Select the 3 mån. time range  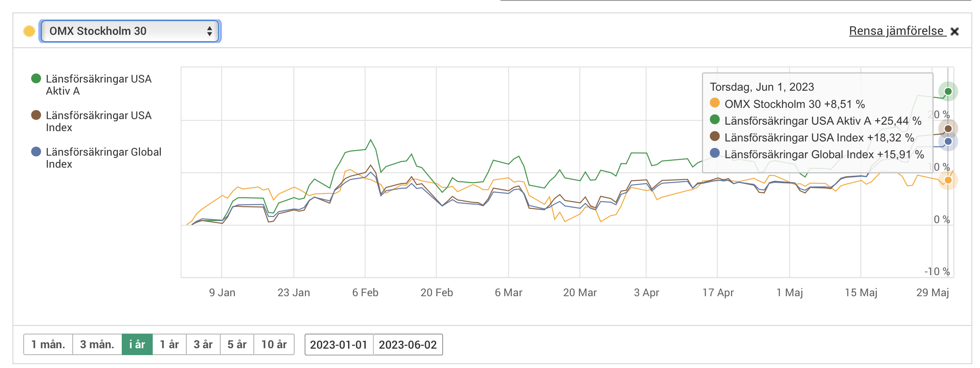click(x=97, y=344)
